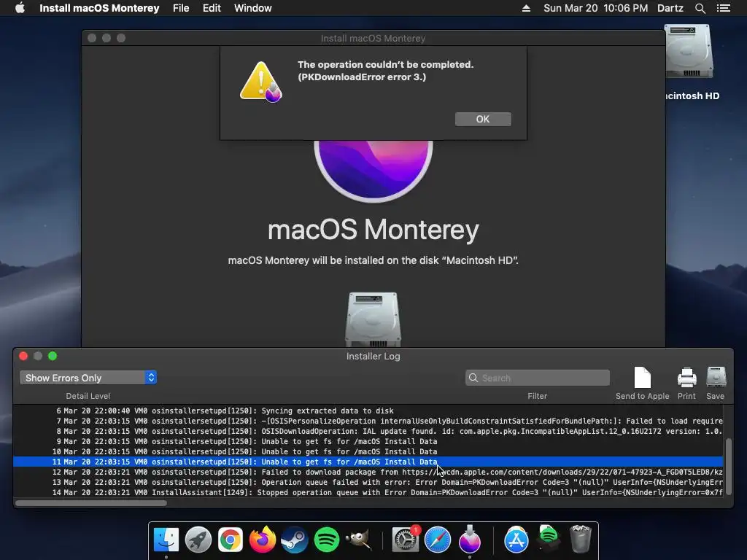Click the search magnifier in the Filter field

coord(473,378)
